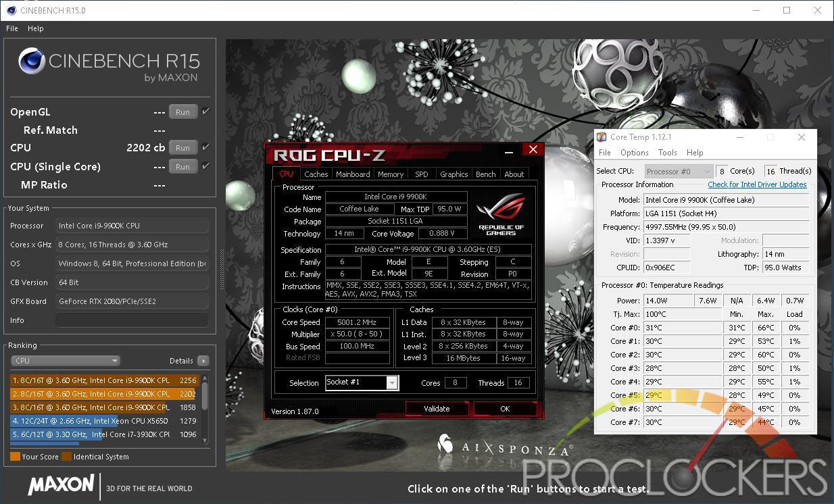This screenshot has width=834, height=504.
Task: Click the Core Temp CPUID value '0x906EC'
Action: click(x=666, y=268)
